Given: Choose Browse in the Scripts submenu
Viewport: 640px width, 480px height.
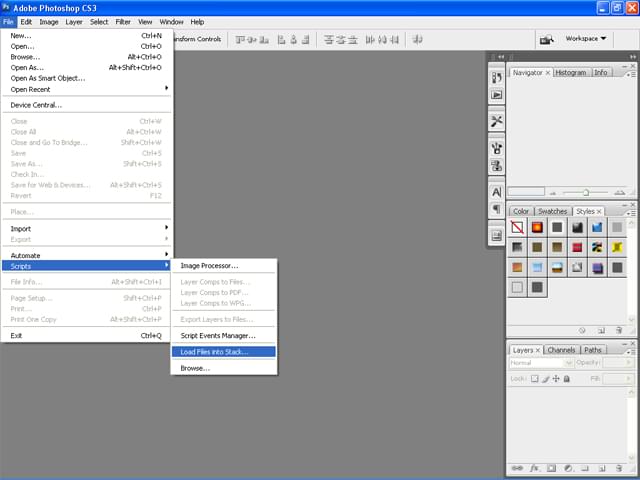Looking at the screenshot, I should click(224, 368).
